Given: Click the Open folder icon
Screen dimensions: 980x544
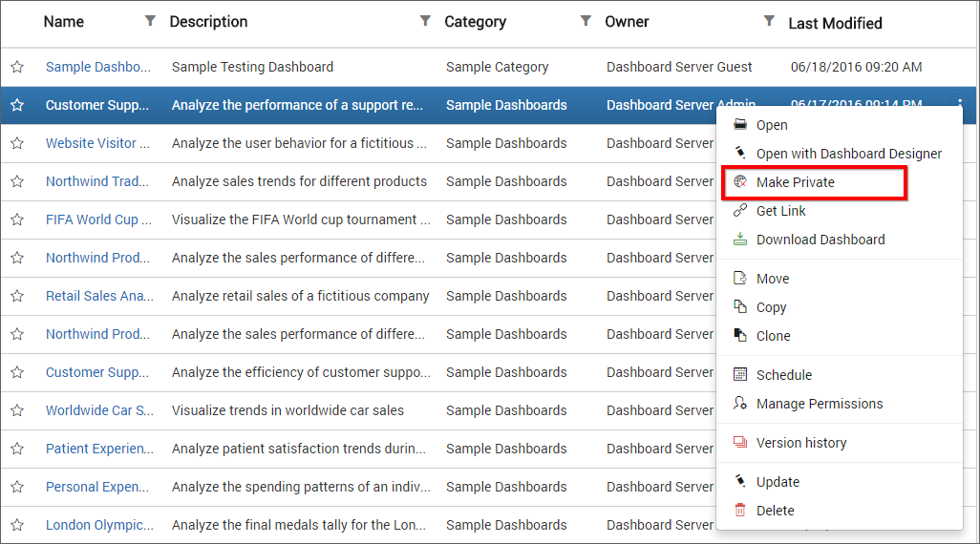Looking at the screenshot, I should pos(740,124).
